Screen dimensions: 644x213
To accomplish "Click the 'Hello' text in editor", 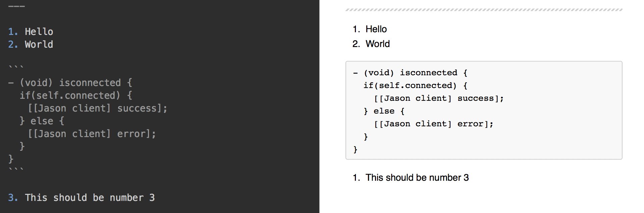I will [x=39, y=32].
